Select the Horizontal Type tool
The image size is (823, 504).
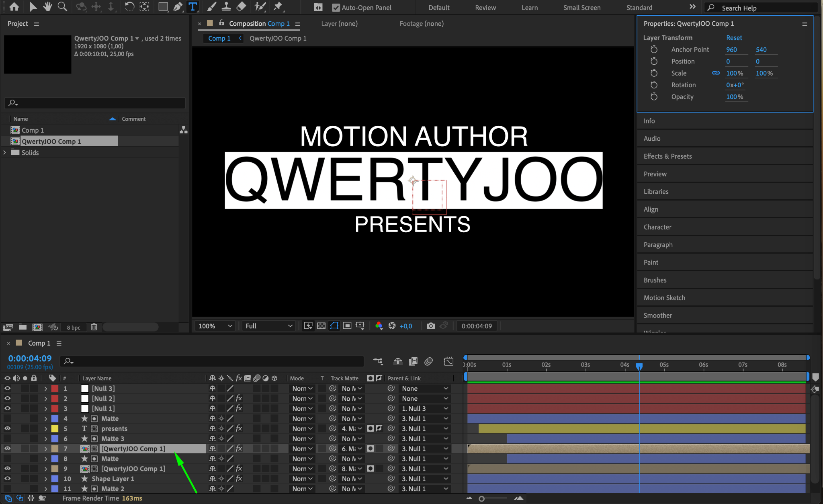(x=192, y=7)
